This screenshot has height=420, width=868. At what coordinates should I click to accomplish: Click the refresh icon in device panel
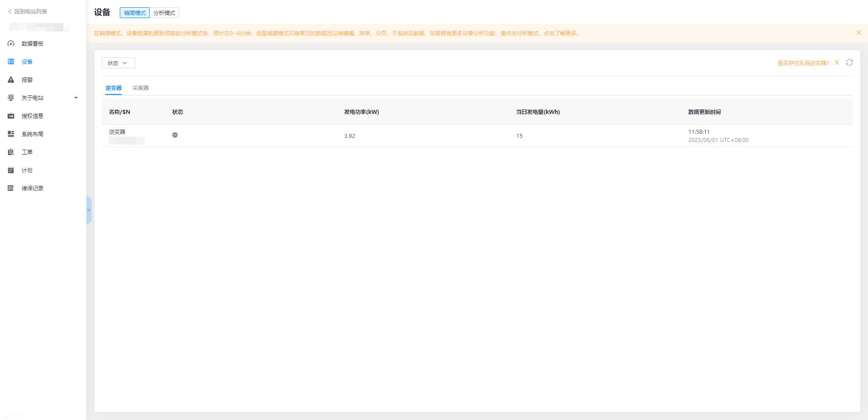(849, 63)
